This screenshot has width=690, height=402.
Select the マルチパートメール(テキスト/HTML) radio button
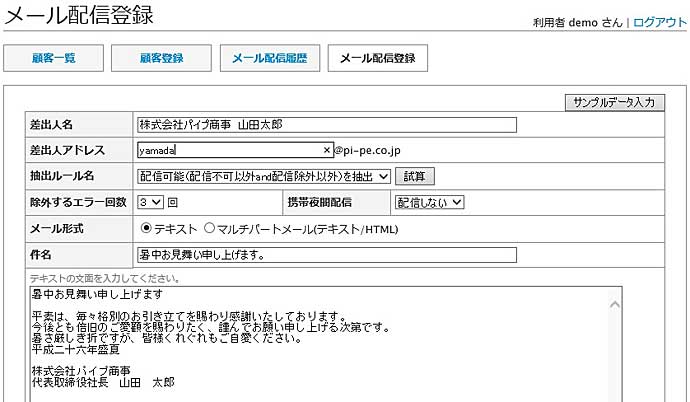pos(209,228)
